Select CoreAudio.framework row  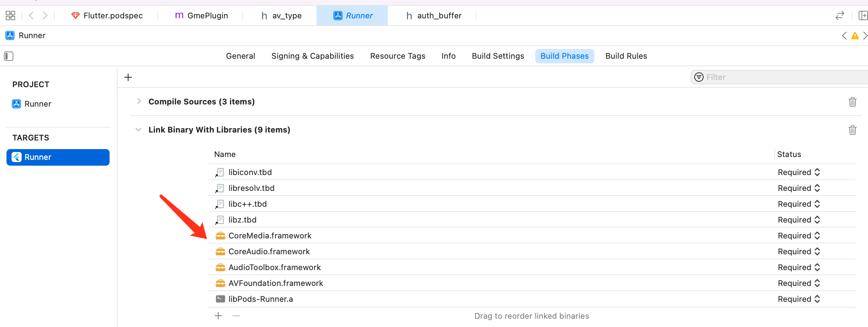(x=532, y=251)
